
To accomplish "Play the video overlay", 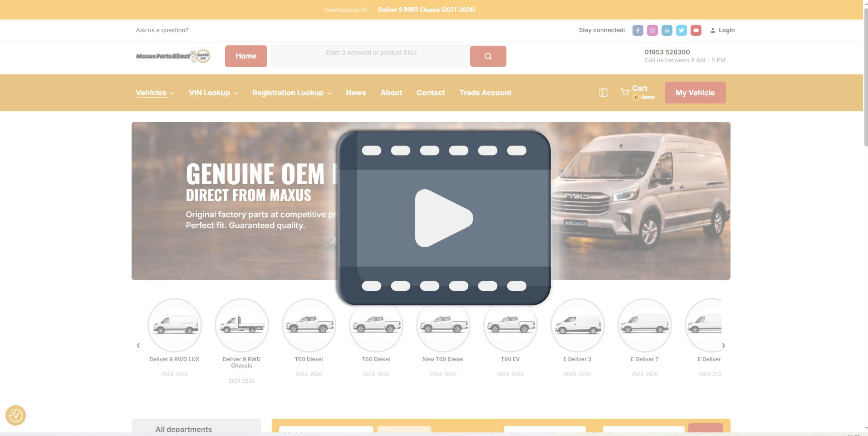I will (444, 218).
